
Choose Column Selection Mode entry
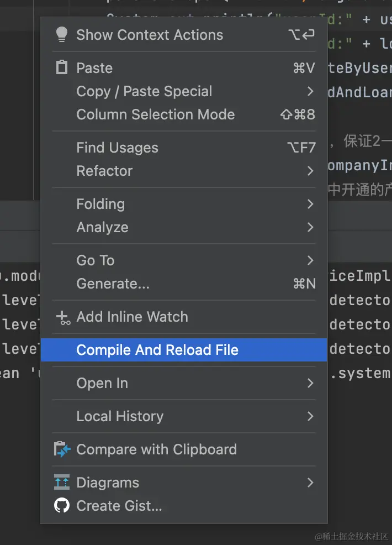point(184,114)
